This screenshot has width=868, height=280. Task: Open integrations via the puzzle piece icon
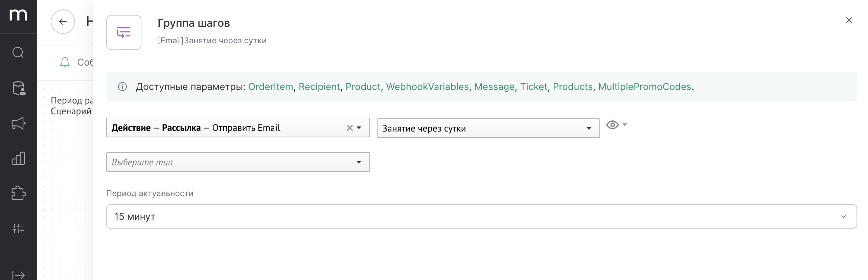click(19, 193)
